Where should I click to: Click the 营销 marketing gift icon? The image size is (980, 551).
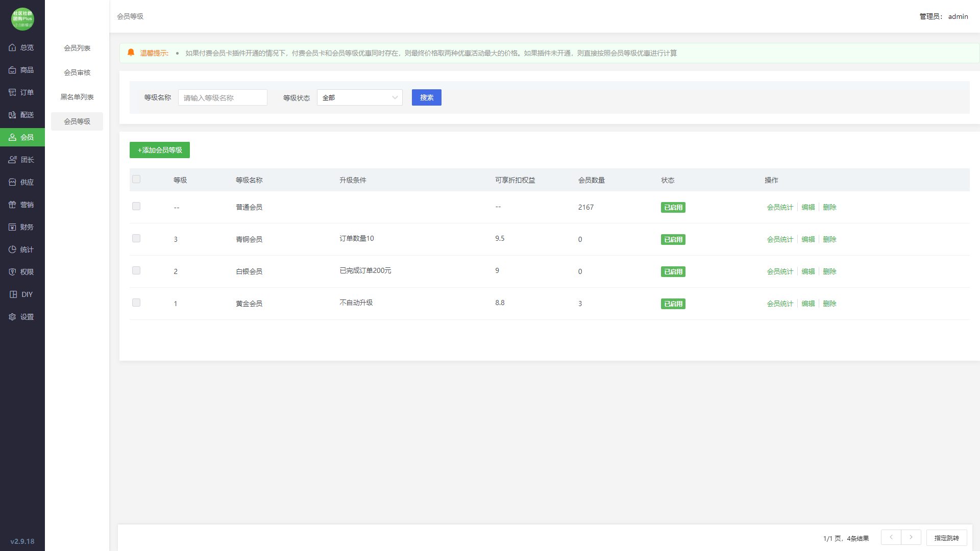coord(12,205)
